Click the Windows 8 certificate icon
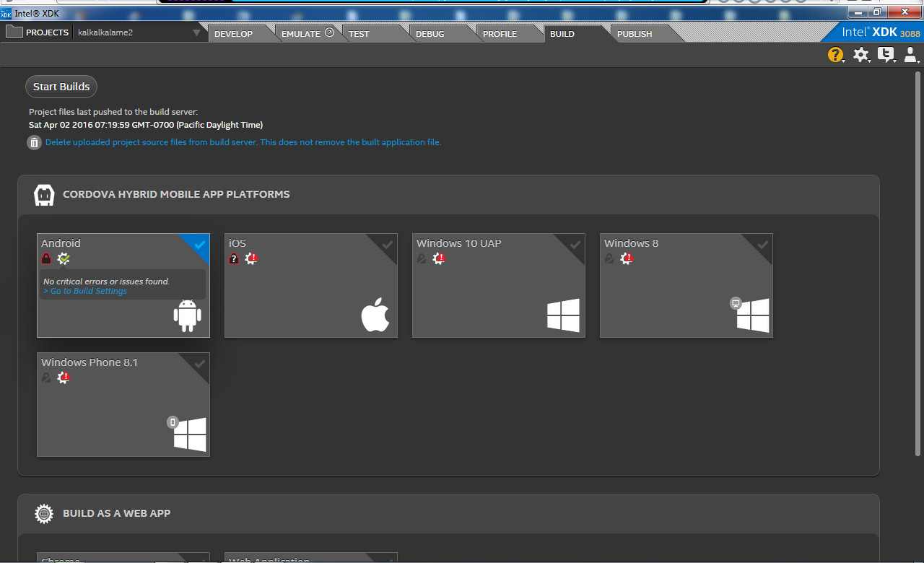Viewport: 924px width, 563px height. [609, 258]
